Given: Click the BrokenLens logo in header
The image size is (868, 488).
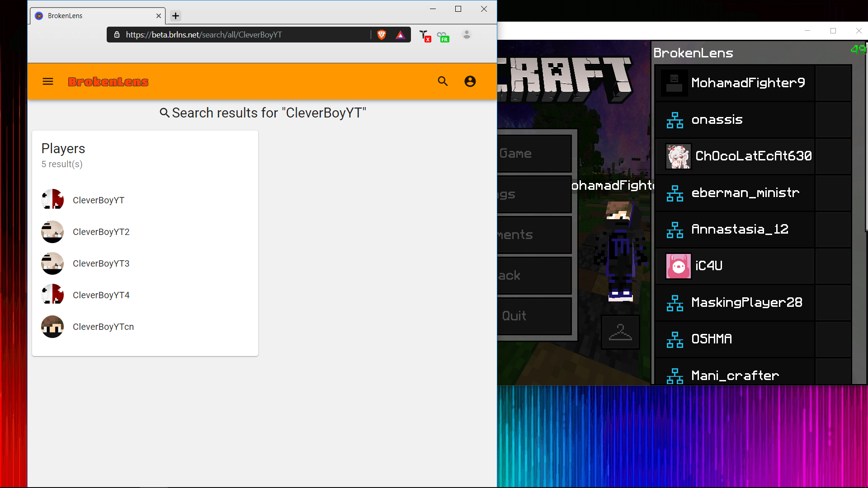Looking at the screenshot, I should 108,82.
